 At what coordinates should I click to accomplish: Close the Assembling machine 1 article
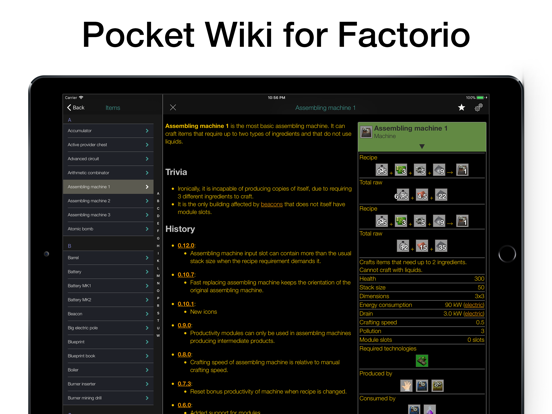tap(173, 107)
